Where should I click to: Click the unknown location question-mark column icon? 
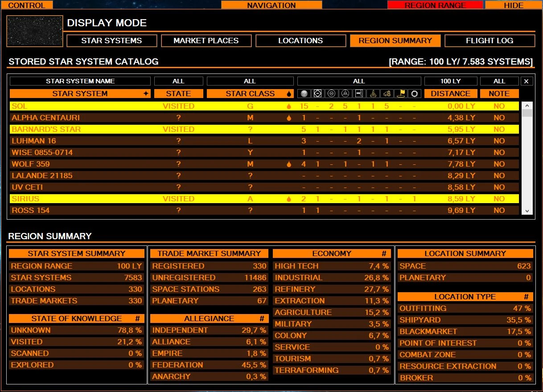[304, 94]
